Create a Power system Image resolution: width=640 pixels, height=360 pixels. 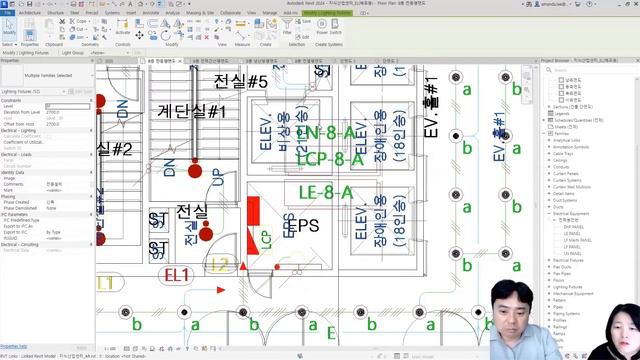tap(322, 27)
